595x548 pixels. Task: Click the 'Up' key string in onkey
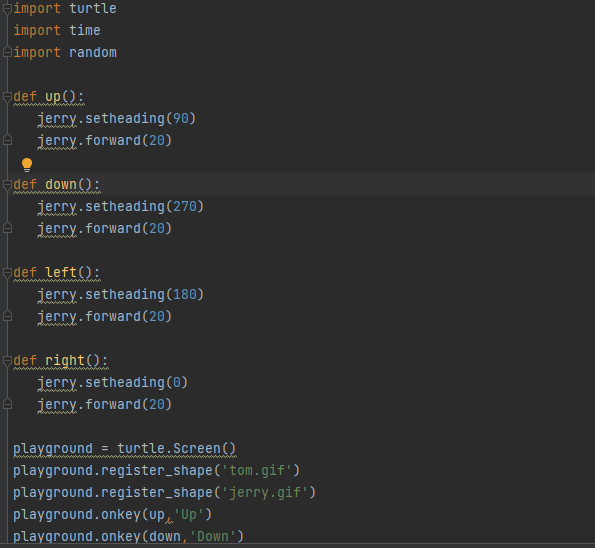[189, 515]
